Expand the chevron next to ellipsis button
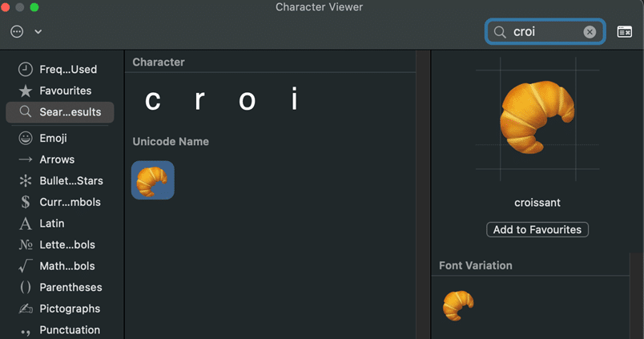The image size is (644, 339). click(x=38, y=32)
